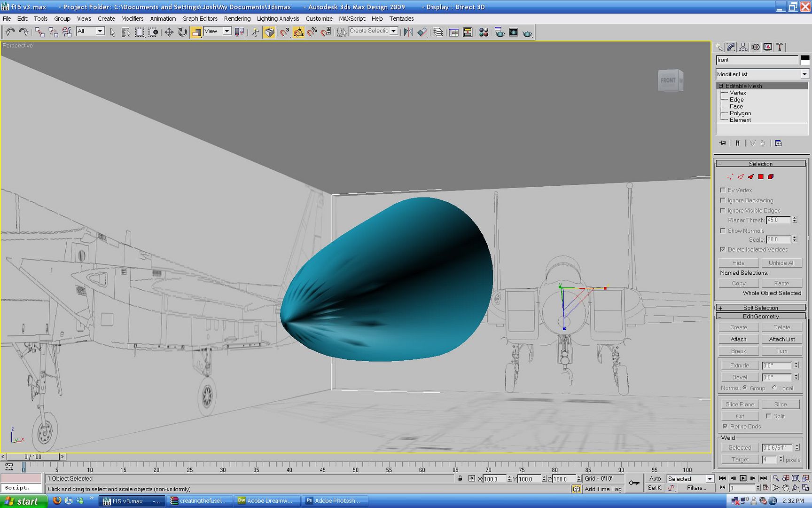Toggle the Refine Ends checkbox

(x=725, y=426)
